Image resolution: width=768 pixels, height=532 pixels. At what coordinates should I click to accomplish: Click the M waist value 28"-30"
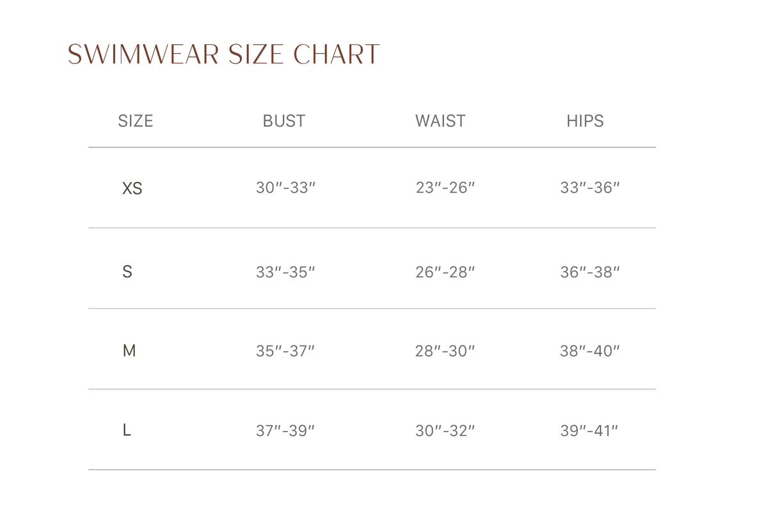445,351
